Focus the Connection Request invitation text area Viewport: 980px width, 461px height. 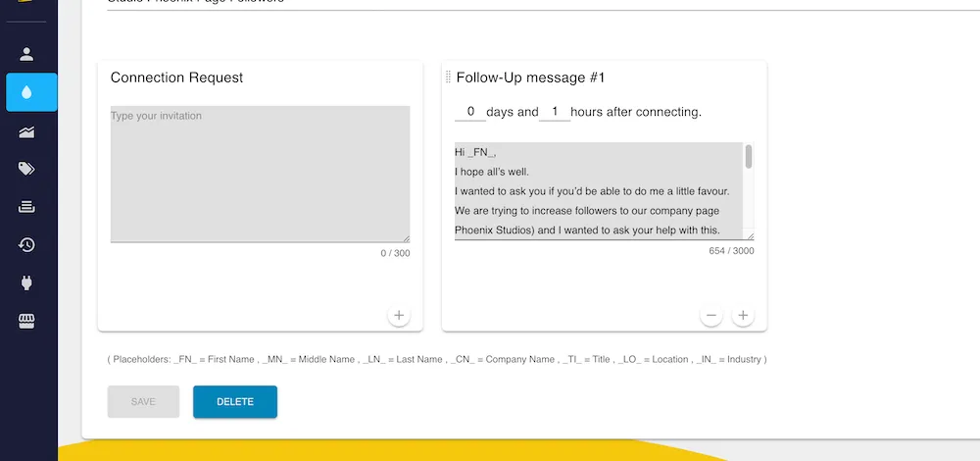(260, 174)
